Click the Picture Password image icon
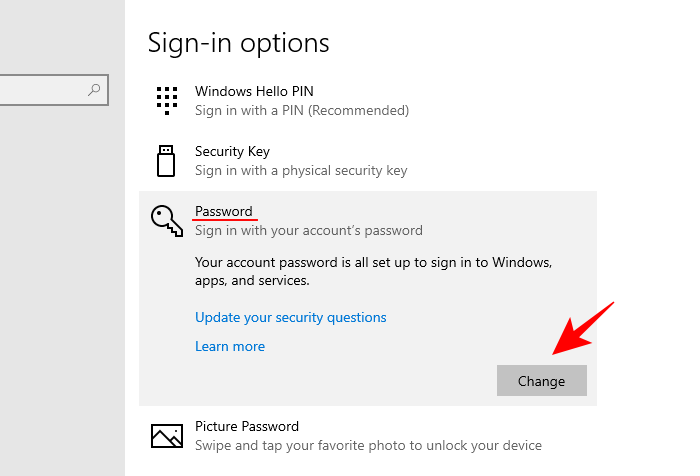 167,435
